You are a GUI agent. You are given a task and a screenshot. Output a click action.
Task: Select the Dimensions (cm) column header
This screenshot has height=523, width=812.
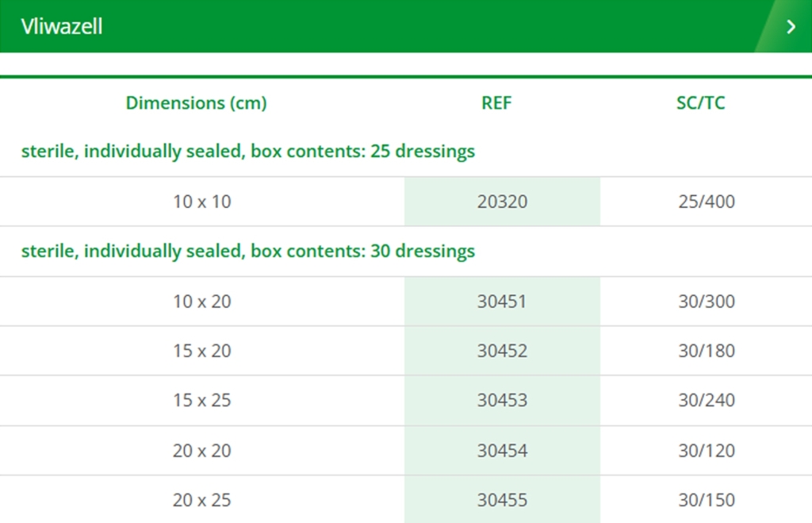tap(197, 103)
